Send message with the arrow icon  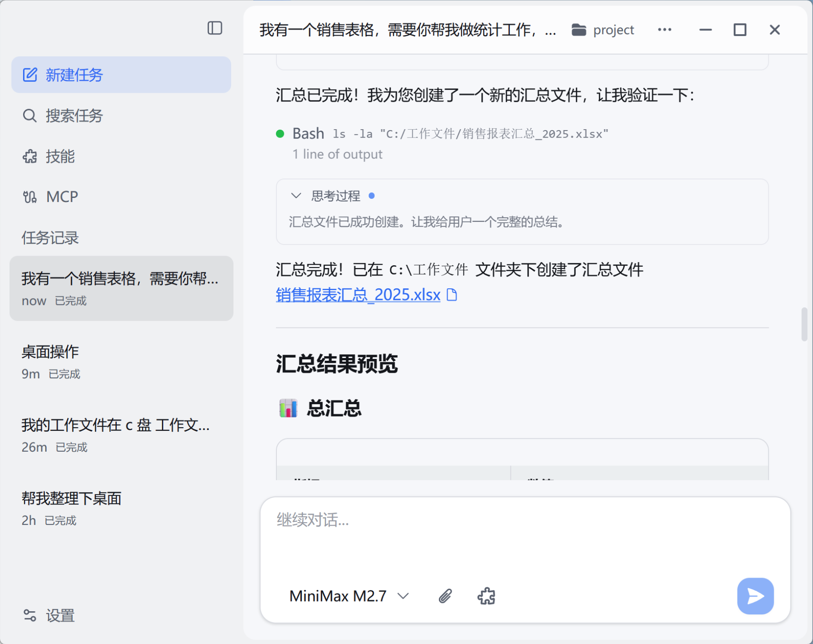click(x=755, y=596)
